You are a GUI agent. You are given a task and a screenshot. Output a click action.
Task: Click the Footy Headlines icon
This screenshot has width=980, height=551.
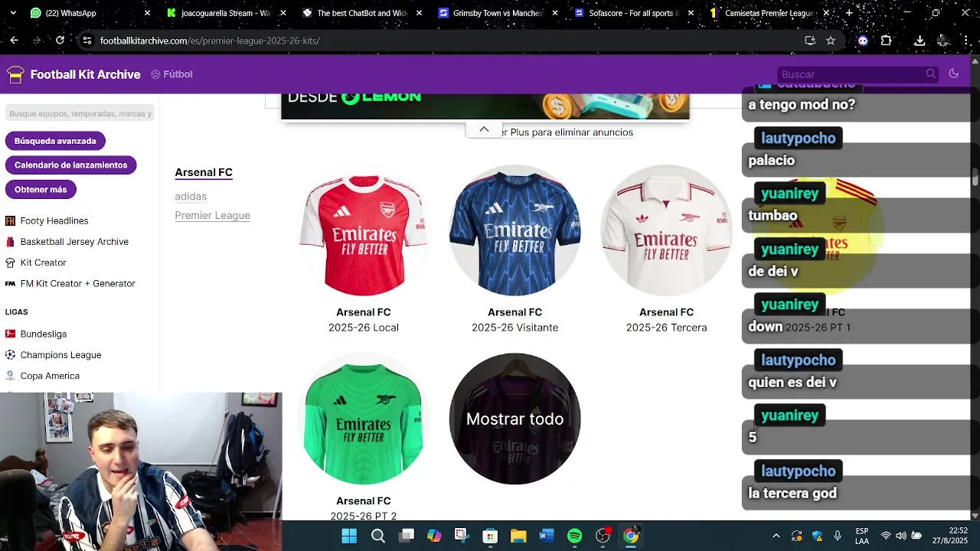[10, 220]
